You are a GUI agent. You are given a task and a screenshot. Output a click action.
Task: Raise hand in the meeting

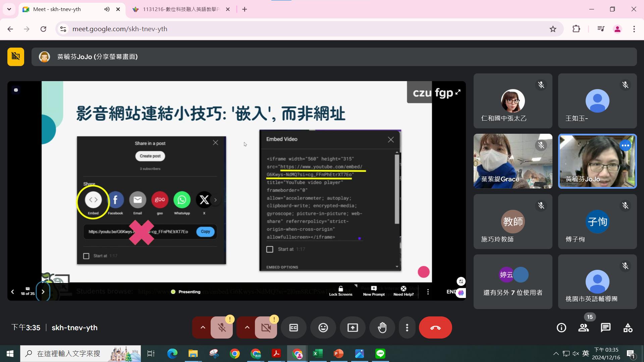tap(382, 327)
